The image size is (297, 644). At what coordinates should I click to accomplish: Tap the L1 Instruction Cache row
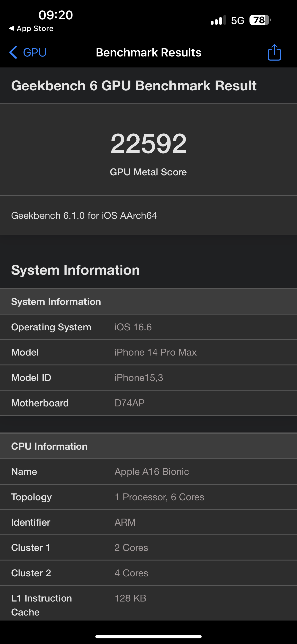pos(148,605)
